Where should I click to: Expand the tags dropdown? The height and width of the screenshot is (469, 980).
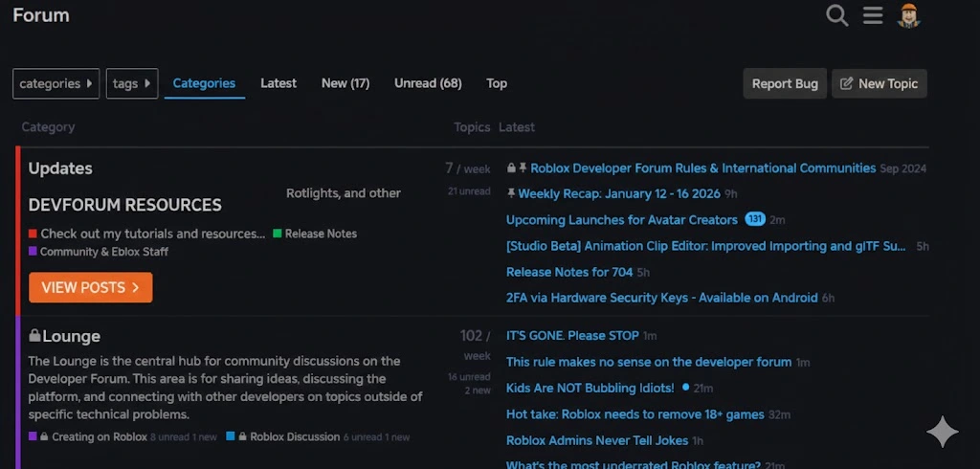(132, 84)
